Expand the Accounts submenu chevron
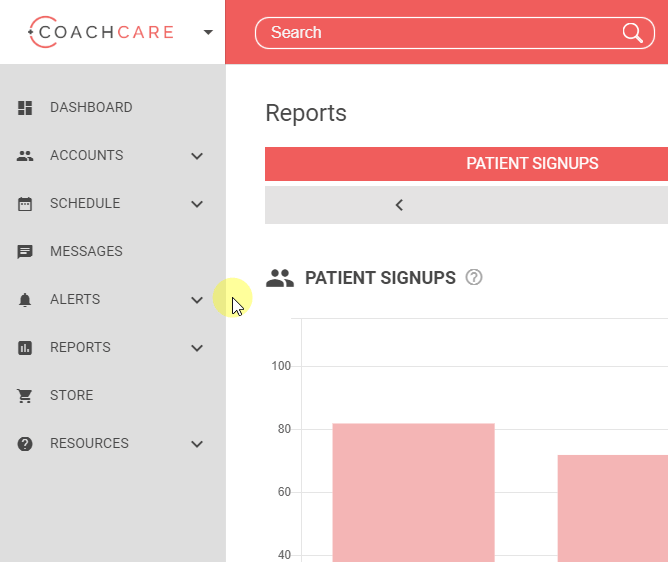Image resolution: width=668 pixels, height=562 pixels. pos(197,156)
